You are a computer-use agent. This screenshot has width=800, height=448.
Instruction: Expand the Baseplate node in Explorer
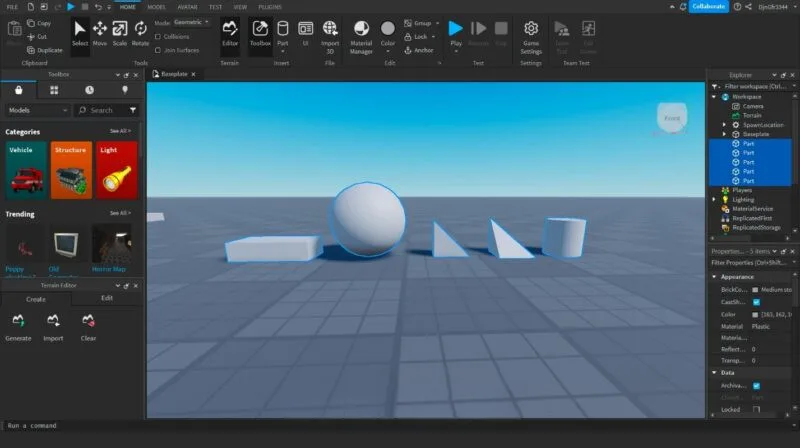click(x=724, y=134)
